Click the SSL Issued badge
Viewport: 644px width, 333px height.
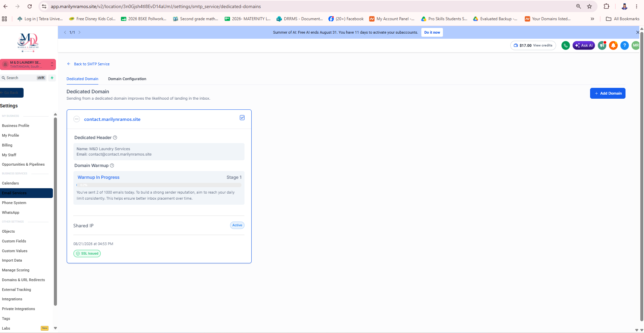[x=87, y=254]
